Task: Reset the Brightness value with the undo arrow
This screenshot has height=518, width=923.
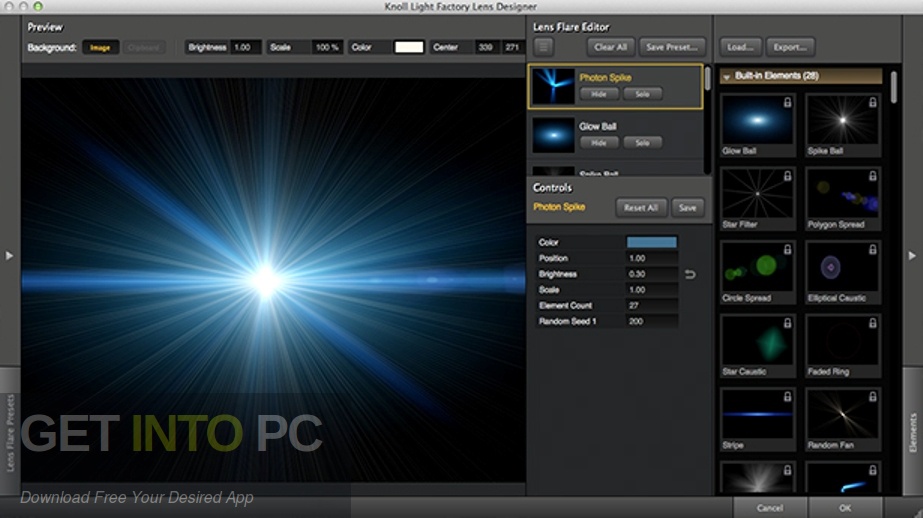Action: (x=690, y=274)
